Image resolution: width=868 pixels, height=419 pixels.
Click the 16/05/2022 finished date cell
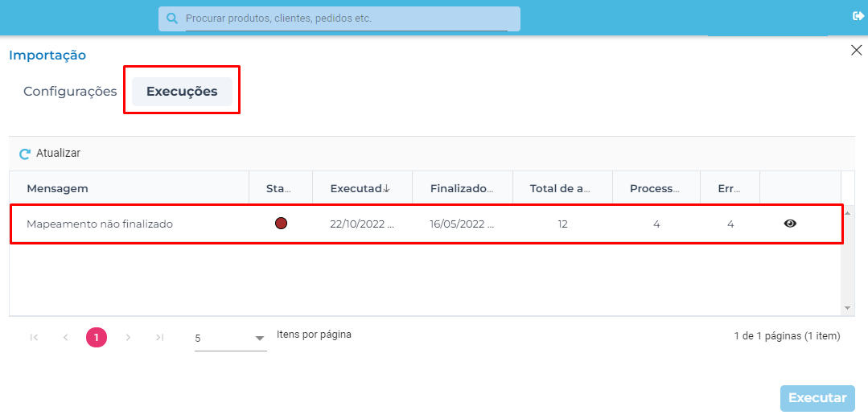point(462,224)
